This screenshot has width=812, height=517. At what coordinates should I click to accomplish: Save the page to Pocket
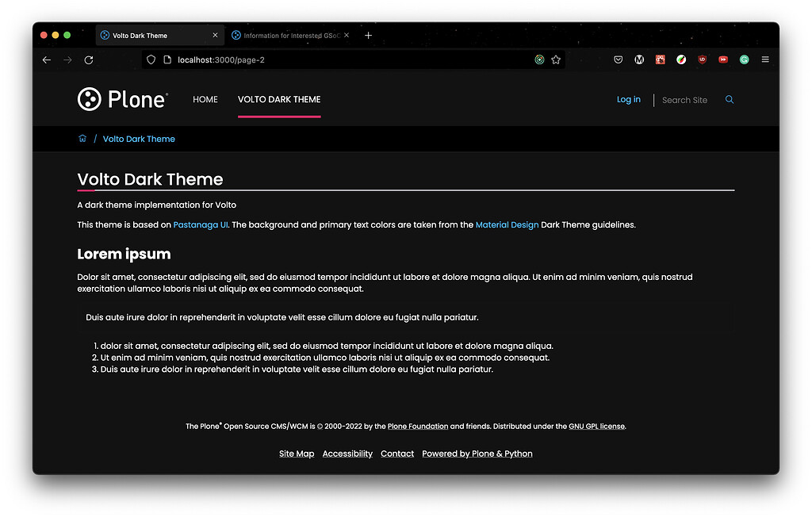tap(618, 59)
